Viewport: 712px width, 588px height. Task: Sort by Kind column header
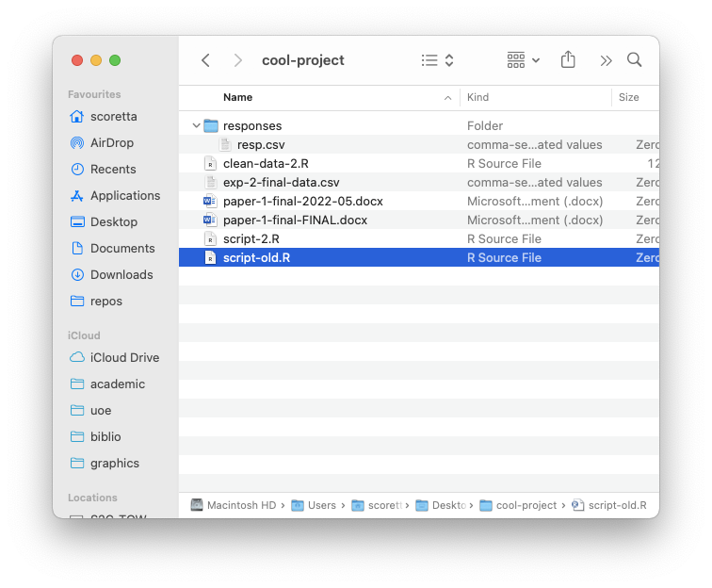(478, 98)
